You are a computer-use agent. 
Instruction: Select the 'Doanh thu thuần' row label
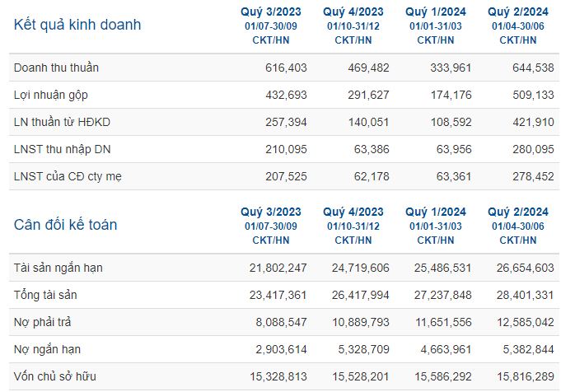pos(56,68)
